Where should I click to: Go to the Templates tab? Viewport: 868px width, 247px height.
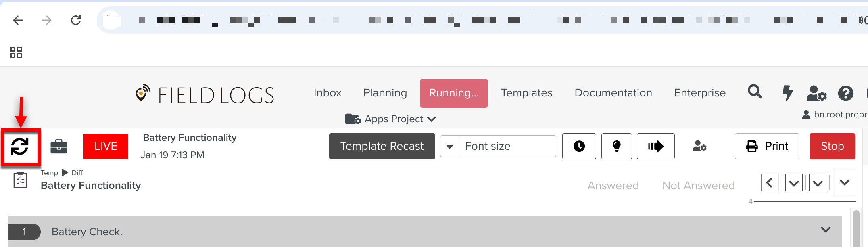[x=526, y=93]
